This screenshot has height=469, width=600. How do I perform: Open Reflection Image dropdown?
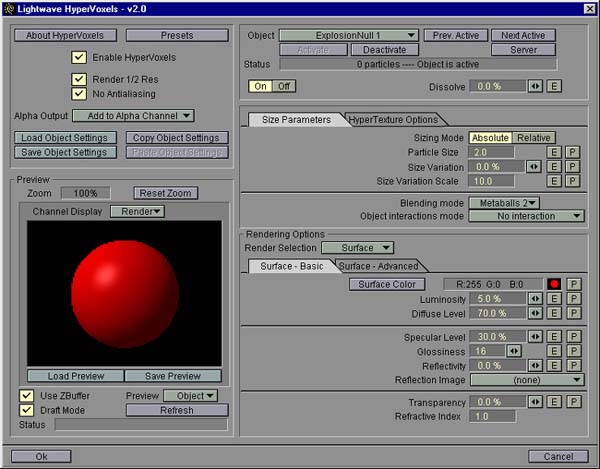coord(527,380)
